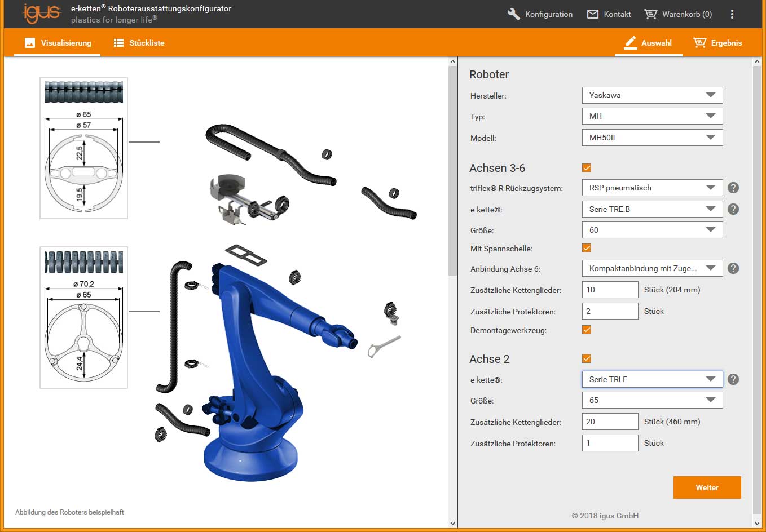This screenshot has height=532, width=766.
Task: Show help for triflex R Rückzugsystem
Action: click(733, 188)
